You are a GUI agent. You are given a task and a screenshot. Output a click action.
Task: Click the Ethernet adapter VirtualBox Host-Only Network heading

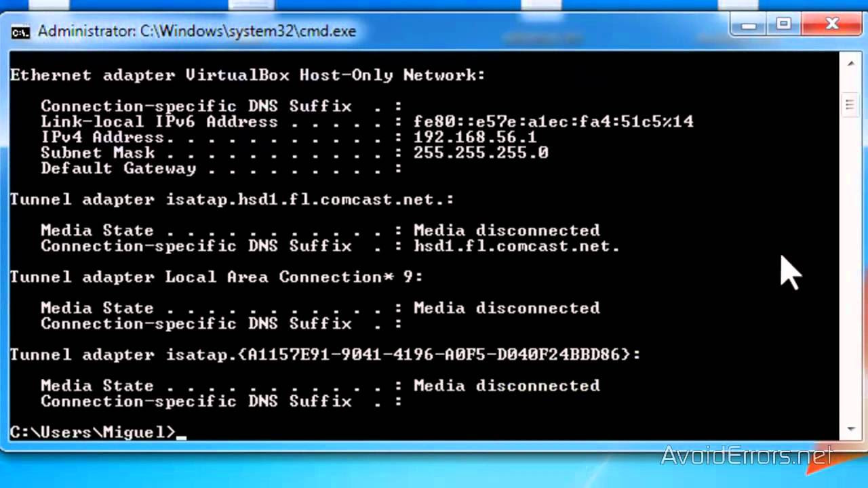247,75
